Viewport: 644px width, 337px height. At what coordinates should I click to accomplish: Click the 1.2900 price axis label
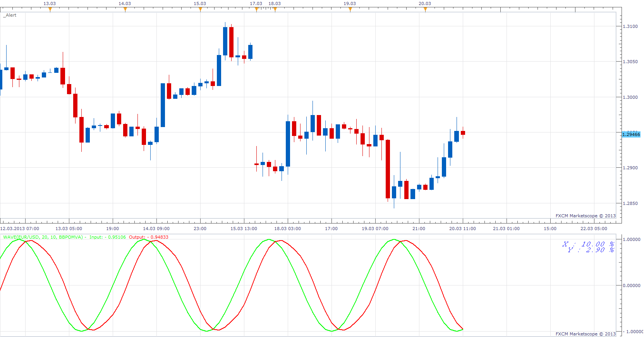pyautogui.click(x=630, y=168)
